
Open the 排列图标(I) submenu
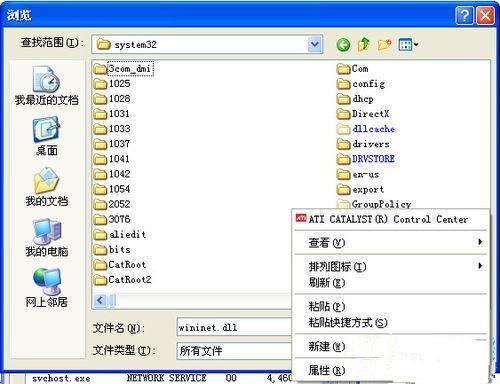tap(390, 266)
